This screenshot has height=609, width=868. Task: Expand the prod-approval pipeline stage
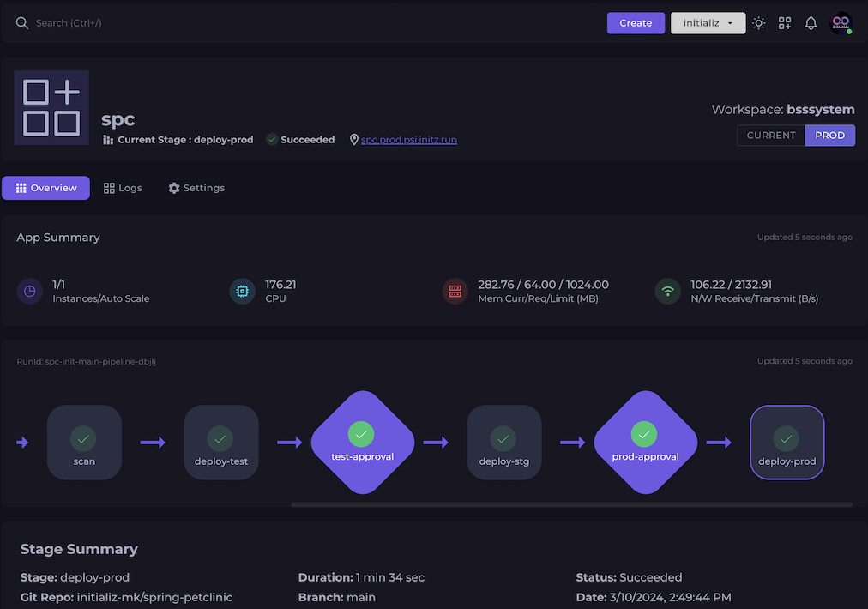[x=645, y=442]
